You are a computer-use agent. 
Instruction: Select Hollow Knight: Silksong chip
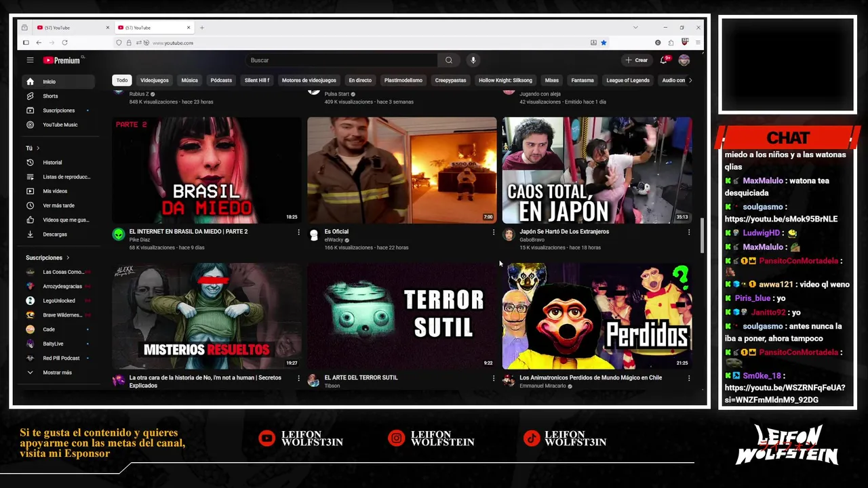pos(505,80)
